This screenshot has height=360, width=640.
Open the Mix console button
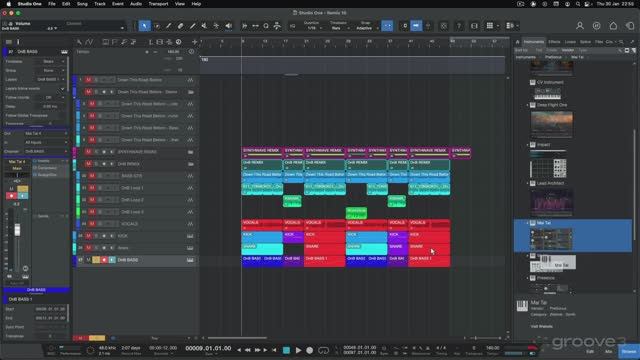[x=609, y=351]
